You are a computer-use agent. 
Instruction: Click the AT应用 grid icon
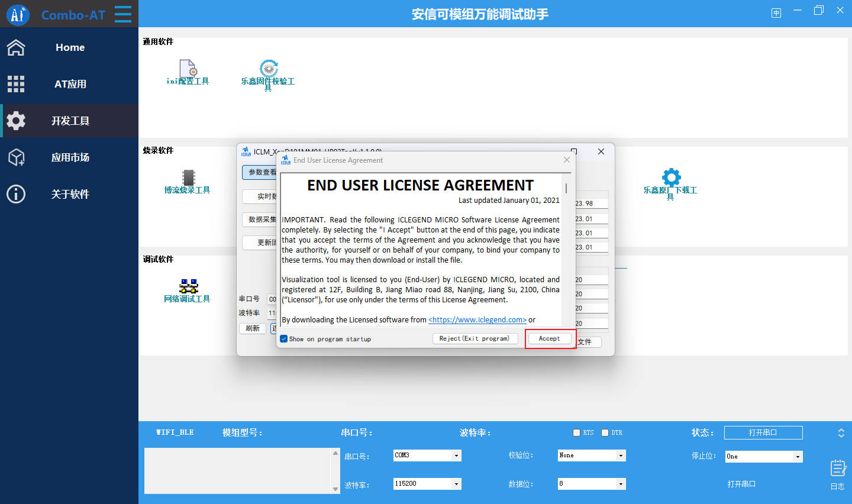(x=16, y=84)
